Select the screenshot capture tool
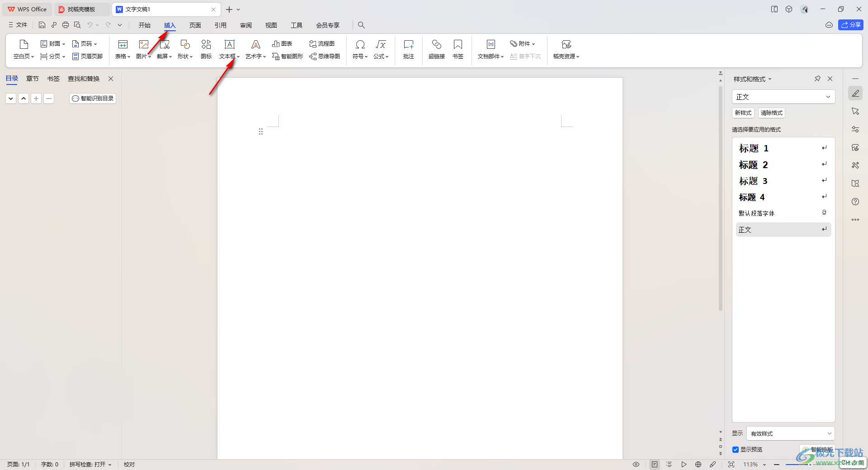 164,50
